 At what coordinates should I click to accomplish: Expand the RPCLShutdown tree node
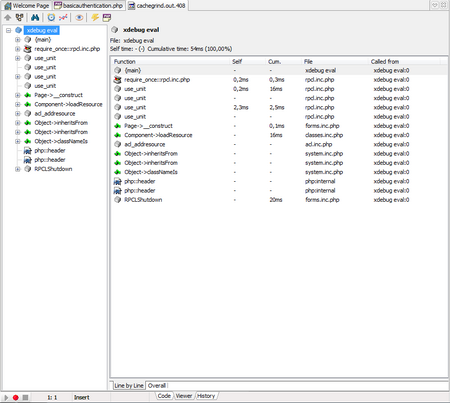click(x=18, y=169)
